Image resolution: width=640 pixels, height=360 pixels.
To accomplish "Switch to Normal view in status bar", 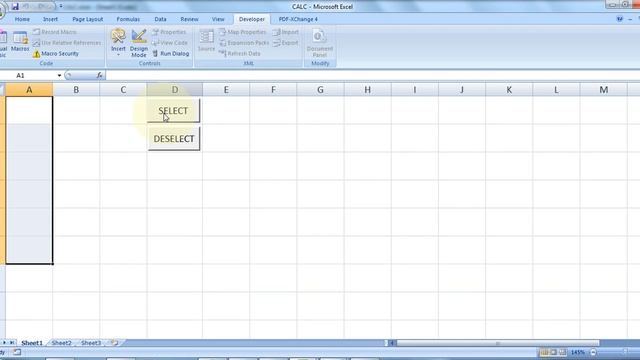I will point(544,352).
